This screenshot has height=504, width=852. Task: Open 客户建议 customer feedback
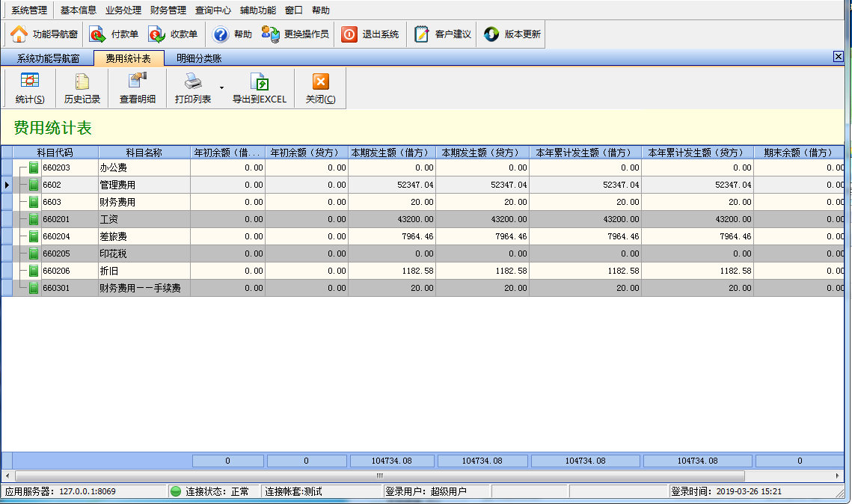[x=442, y=34]
